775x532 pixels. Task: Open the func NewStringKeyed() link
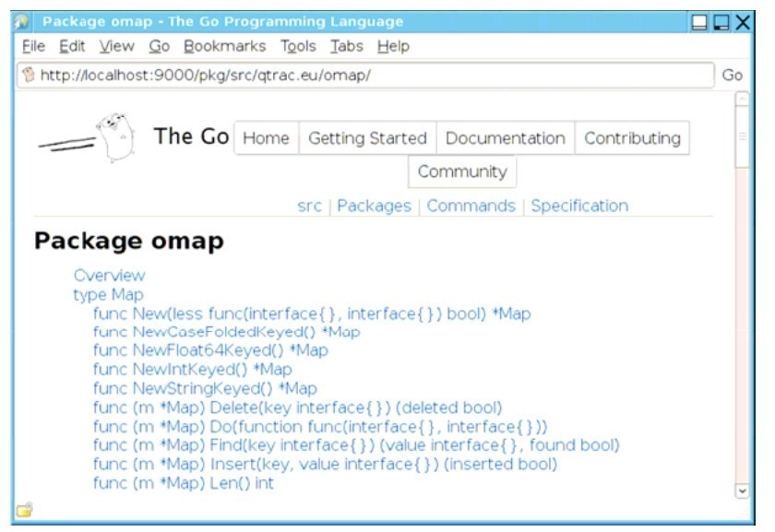pos(205,388)
